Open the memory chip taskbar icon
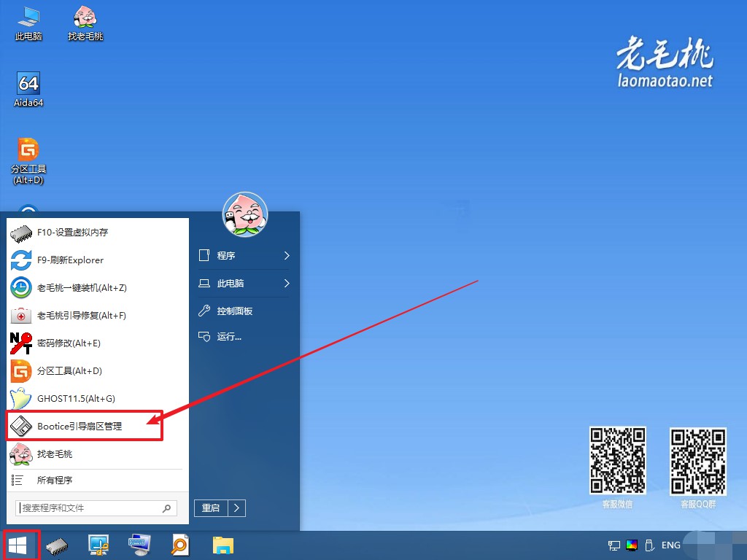This screenshot has height=560, width=747. coord(57,545)
